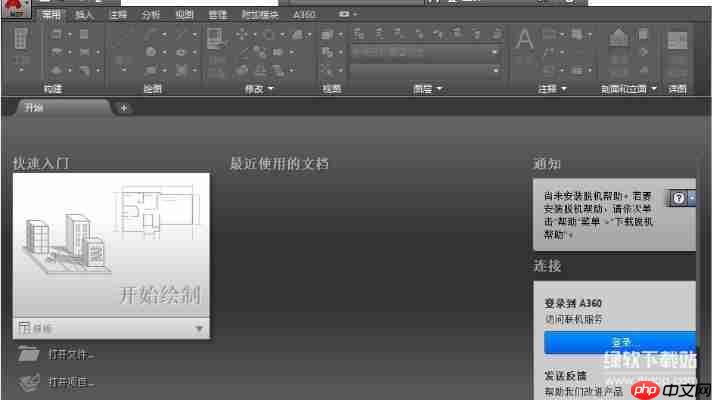Open the lower combo box in 图层 panel

click(x=425, y=71)
